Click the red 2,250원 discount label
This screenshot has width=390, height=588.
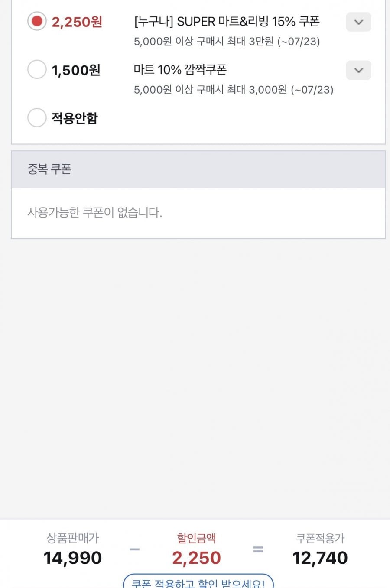77,22
